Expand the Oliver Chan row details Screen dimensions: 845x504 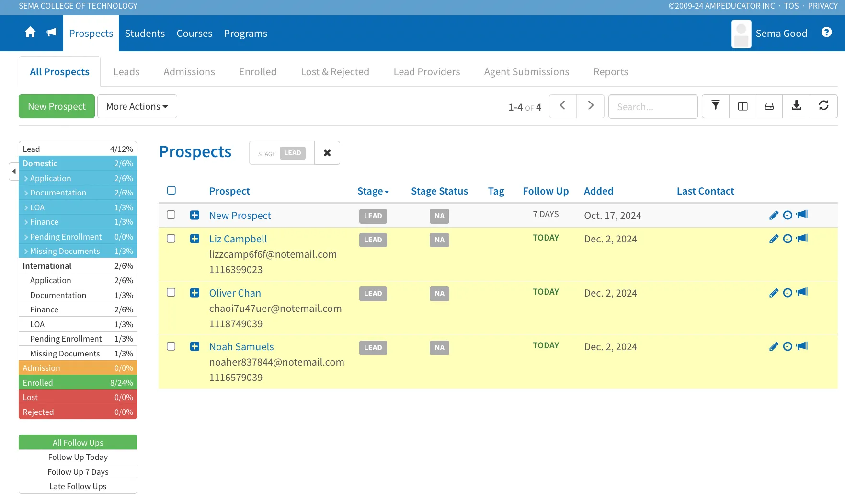194,293
